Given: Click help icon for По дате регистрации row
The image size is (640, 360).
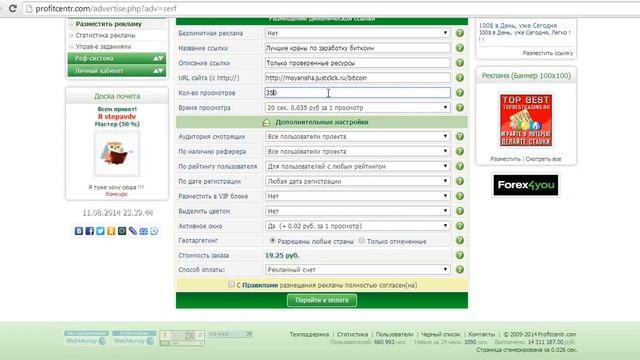Looking at the screenshot, I should tap(460, 181).
